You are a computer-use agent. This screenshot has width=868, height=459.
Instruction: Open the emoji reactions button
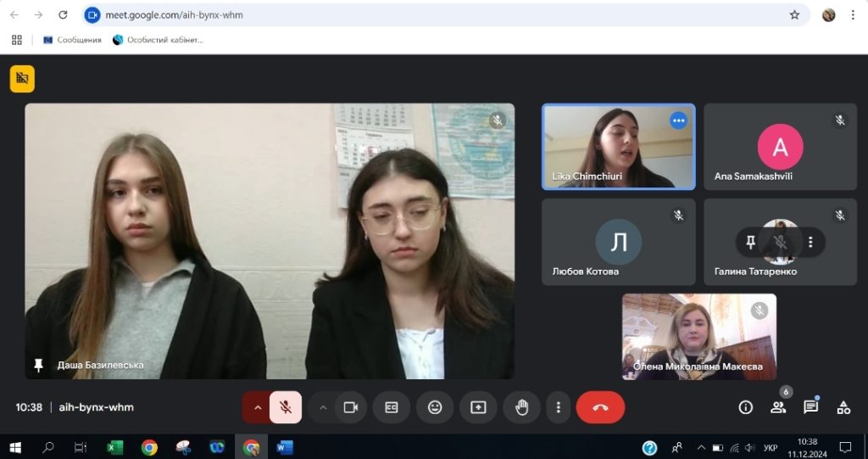pos(435,407)
